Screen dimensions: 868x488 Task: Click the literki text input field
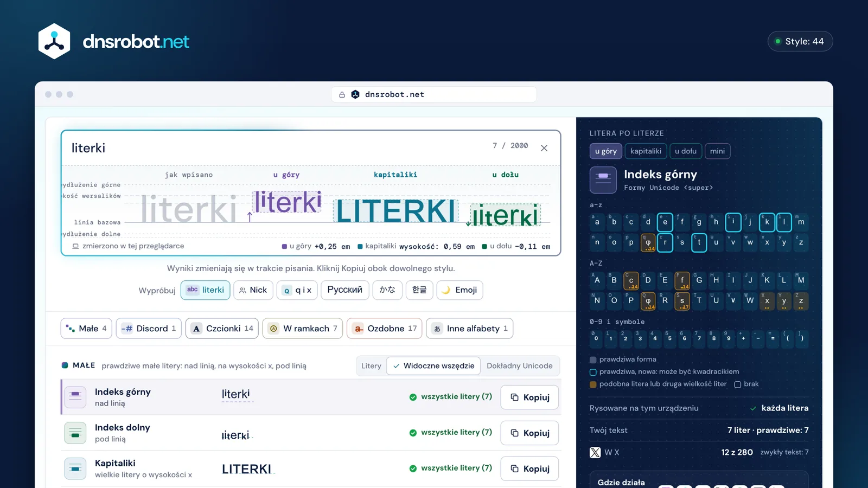277,148
